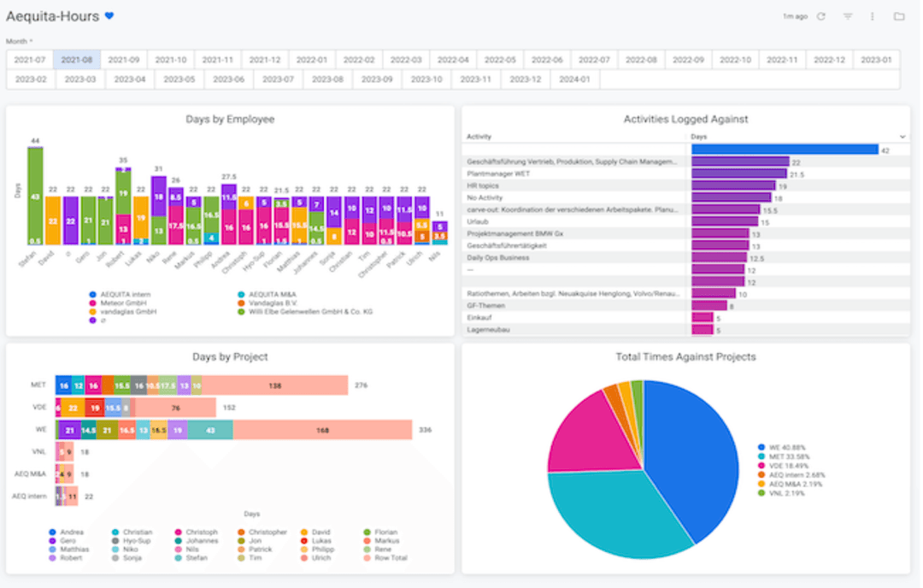Image resolution: width=923 pixels, height=588 pixels.
Task: Select the Projektmanagement BMW Gx row
Action: (685, 233)
